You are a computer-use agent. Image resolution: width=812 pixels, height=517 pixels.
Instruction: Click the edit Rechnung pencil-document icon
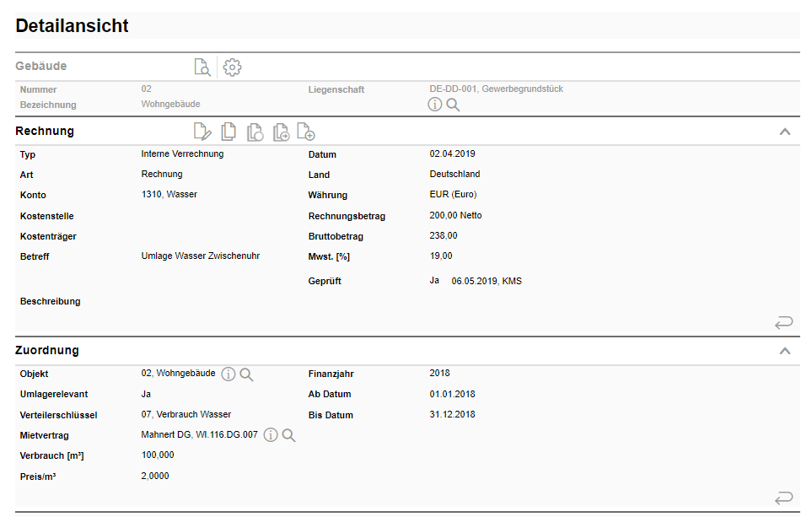pyautogui.click(x=202, y=132)
